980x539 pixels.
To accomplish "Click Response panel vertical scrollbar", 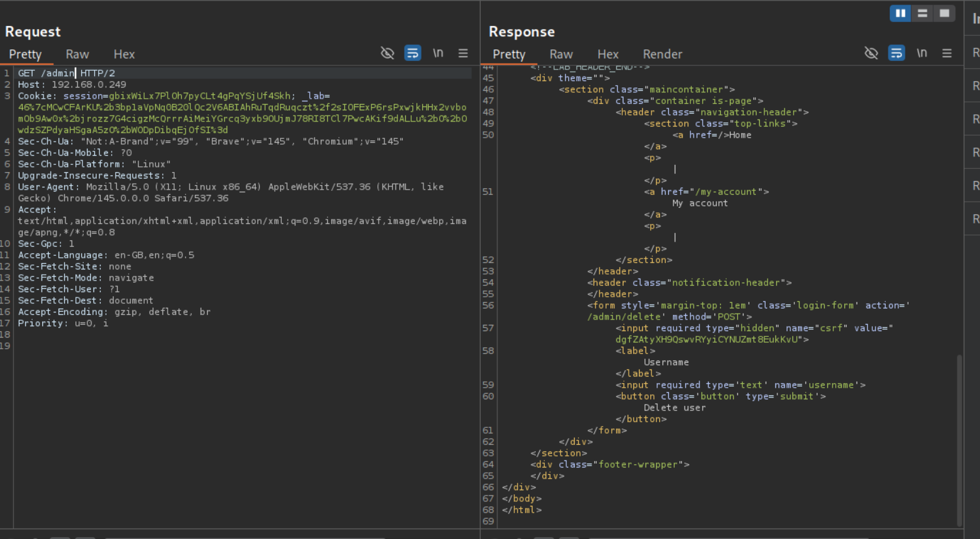I will click(x=960, y=439).
